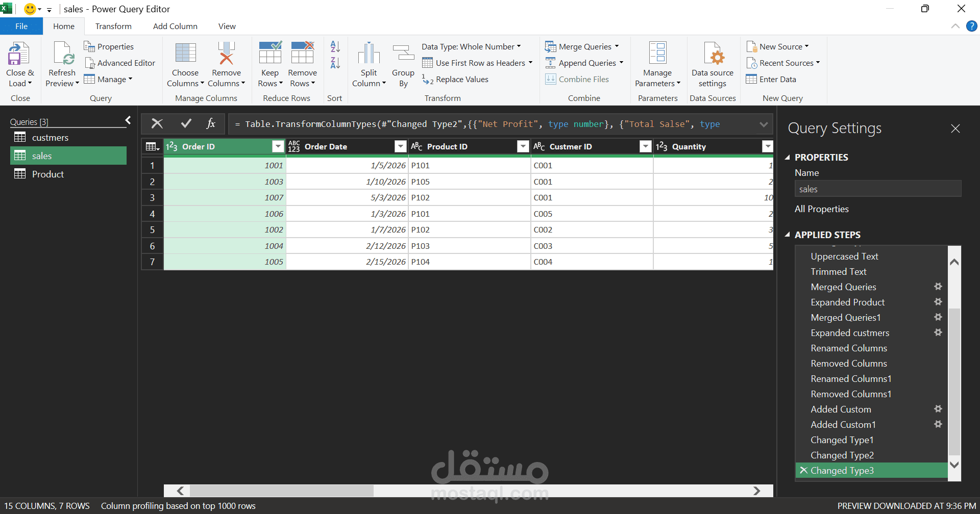Confirm the formula with the checkmark
Viewport: 980px width, 514px height.
[186, 123]
